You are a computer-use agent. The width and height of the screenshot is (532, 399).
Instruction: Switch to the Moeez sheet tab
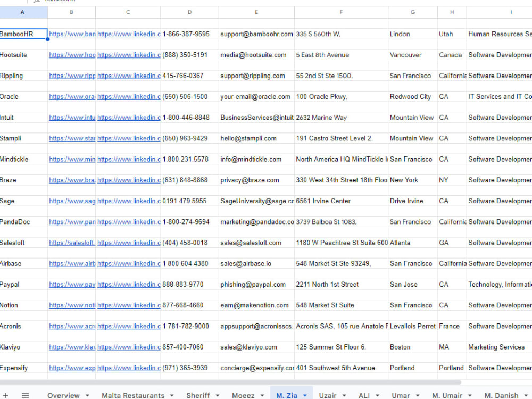click(243, 395)
